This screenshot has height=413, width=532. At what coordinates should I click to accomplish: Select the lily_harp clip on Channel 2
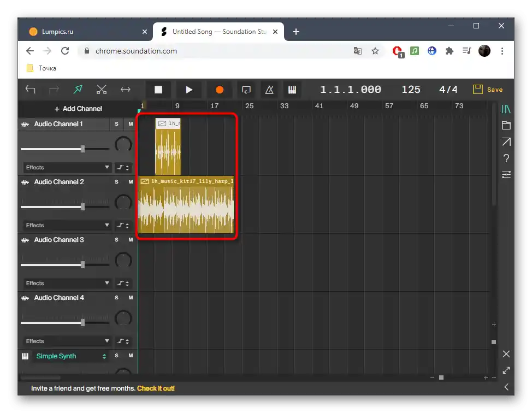click(186, 205)
